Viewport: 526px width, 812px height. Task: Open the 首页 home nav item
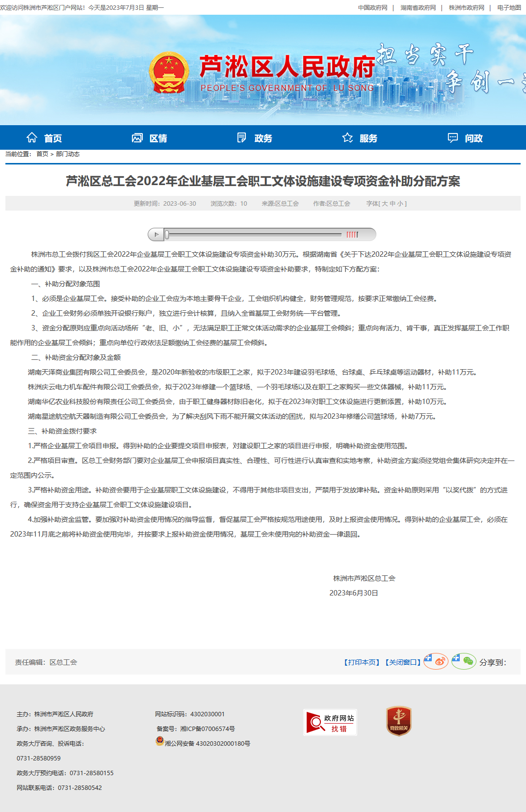[44, 138]
